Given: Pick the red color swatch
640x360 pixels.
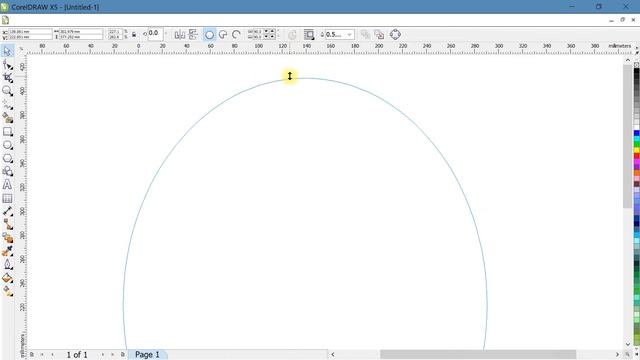Looking at the screenshot, I should point(637,156).
